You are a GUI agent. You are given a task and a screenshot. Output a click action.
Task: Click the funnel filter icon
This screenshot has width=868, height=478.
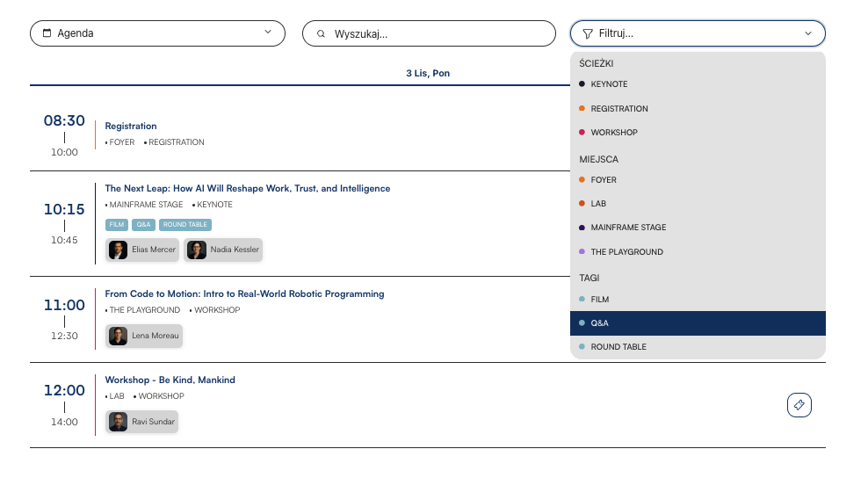588,33
